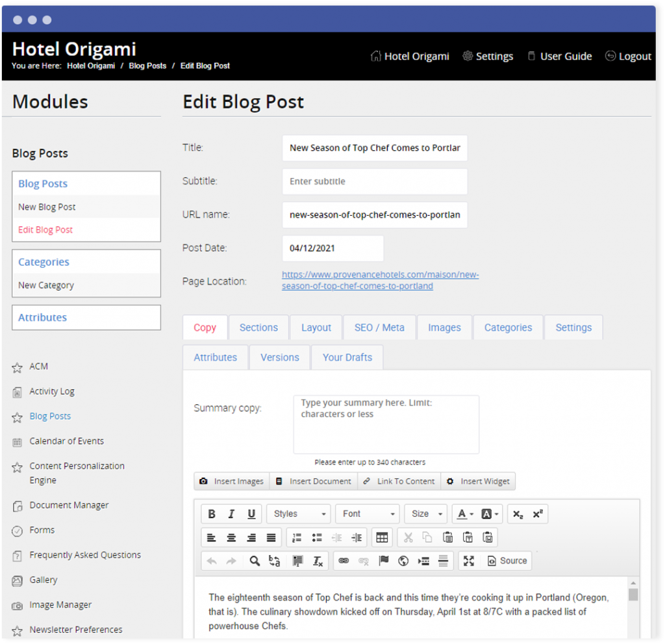Toggle italic formatting in editor
The height and width of the screenshot is (644, 665).
coord(231,514)
